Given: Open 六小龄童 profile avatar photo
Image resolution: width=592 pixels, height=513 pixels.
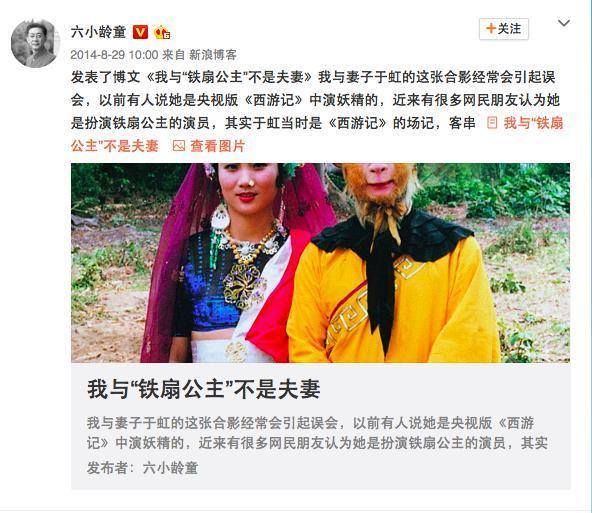Looking at the screenshot, I should point(34,43).
